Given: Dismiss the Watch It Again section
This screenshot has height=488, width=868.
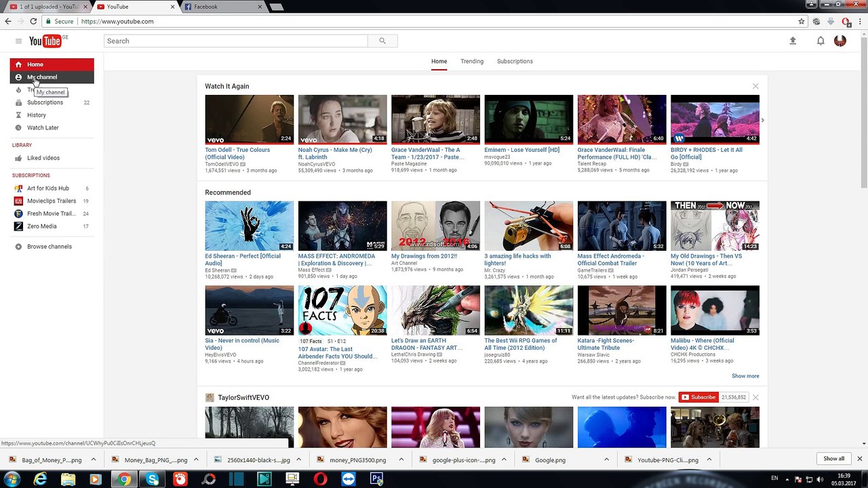Looking at the screenshot, I should [x=755, y=86].
